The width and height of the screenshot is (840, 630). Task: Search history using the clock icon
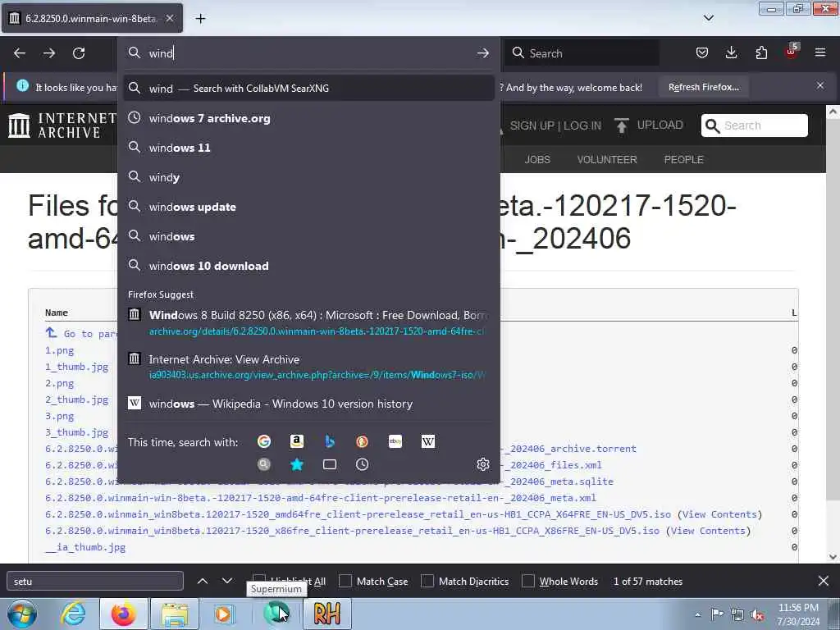362,464
